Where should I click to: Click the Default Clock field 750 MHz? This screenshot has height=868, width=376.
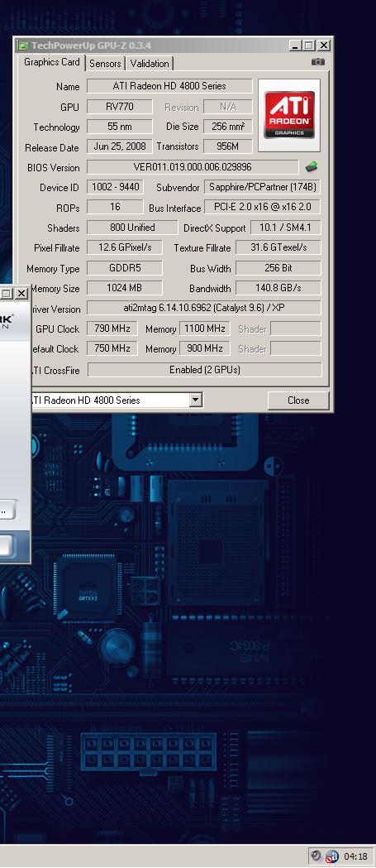(112, 348)
